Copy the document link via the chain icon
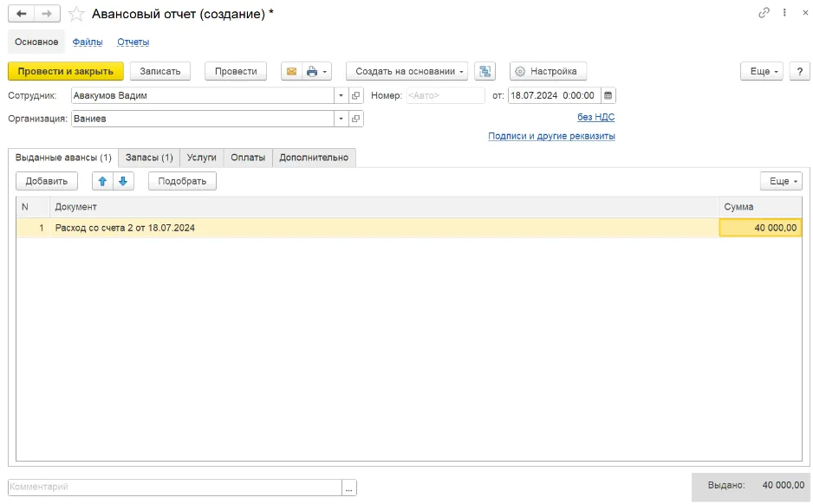The height and width of the screenshot is (504, 813). [764, 13]
